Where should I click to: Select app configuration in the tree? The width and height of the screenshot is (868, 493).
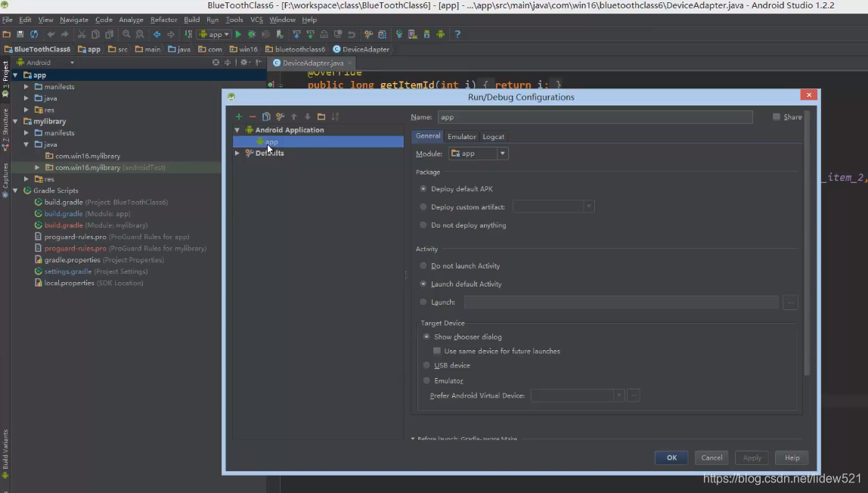coord(318,141)
